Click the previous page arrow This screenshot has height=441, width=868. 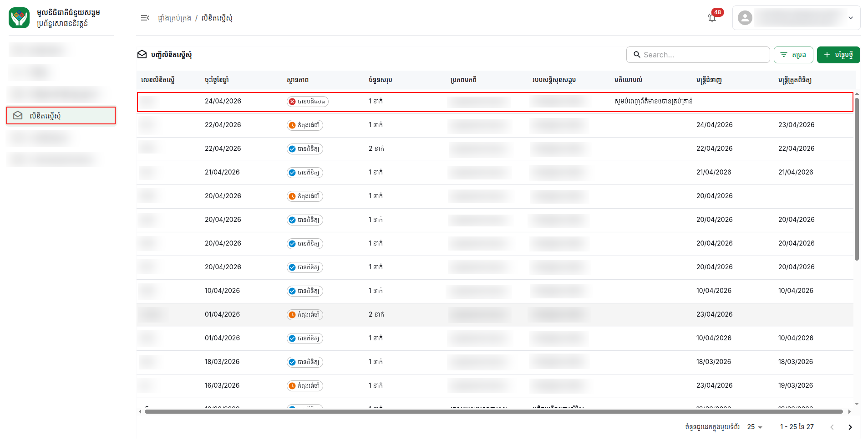point(832,427)
